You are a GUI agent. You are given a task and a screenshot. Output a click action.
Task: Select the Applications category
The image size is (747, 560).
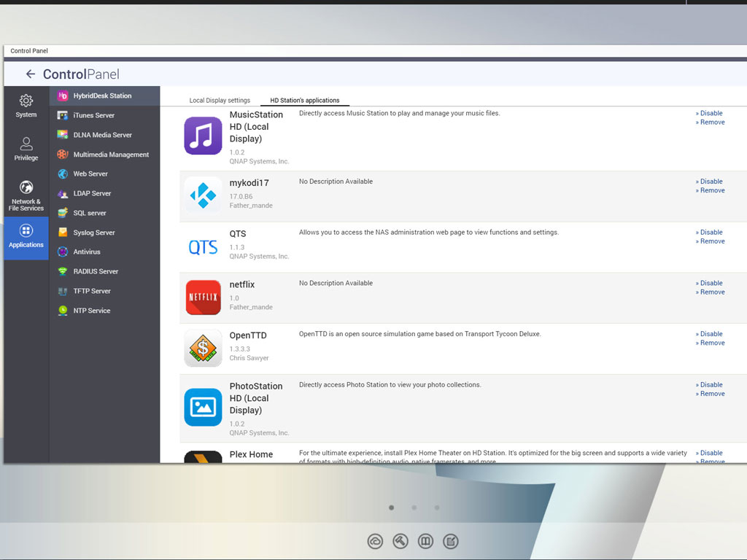(x=26, y=238)
